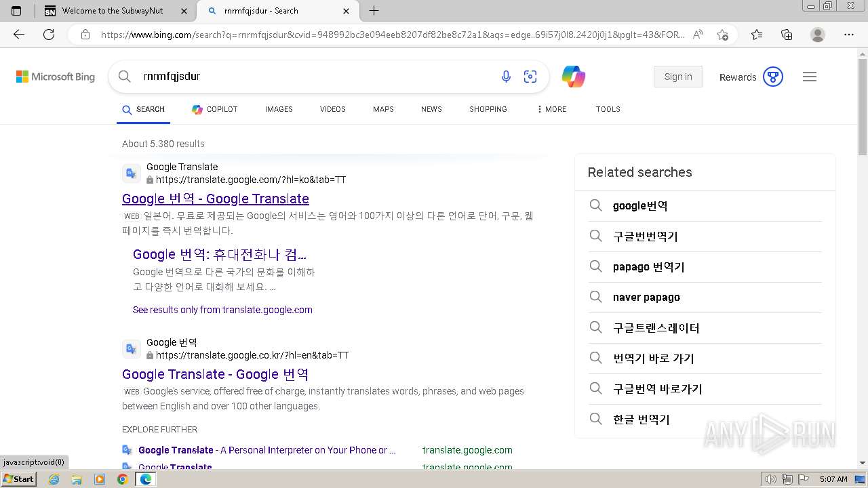Close the rnrmfqjsdur Search tab
868x488 pixels.
[347, 11]
